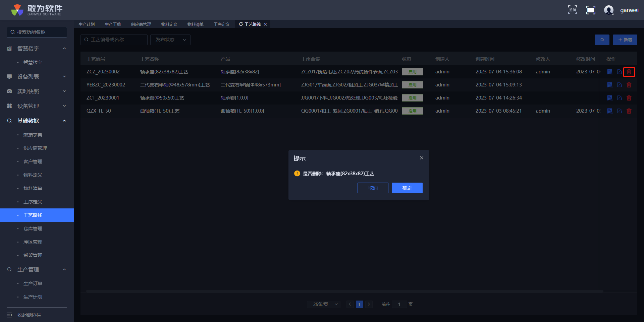Click the horizontal scrollbar below the table
The image size is (644, 322).
pyautogui.click(x=344, y=291)
